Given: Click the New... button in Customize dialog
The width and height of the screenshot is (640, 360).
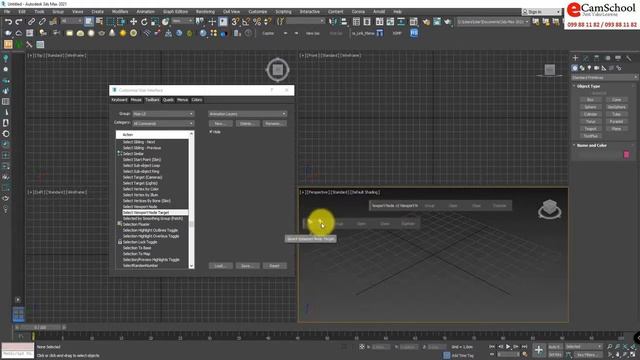Looking at the screenshot, I should point(221,123).
